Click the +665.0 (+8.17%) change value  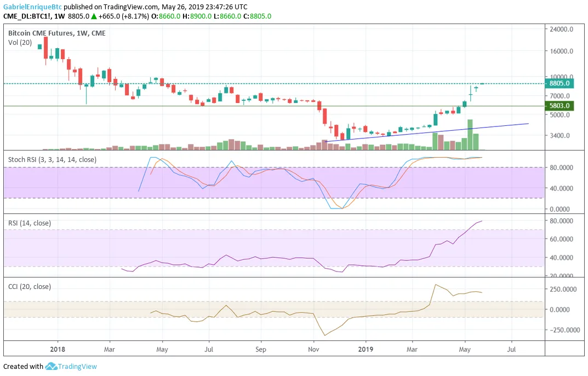(x=124, y=16)
